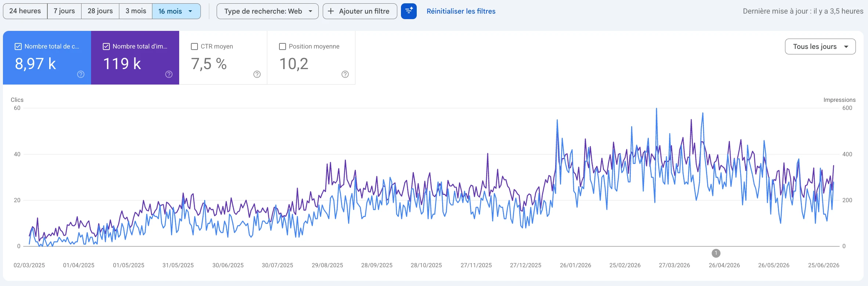Click the 29/08/2025 axis date label

point(327,265)
